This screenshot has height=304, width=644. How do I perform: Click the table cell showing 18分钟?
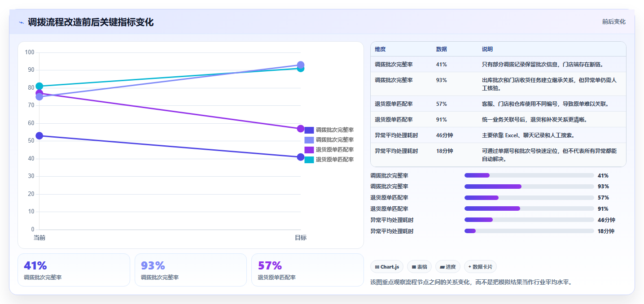coord(444,151)
